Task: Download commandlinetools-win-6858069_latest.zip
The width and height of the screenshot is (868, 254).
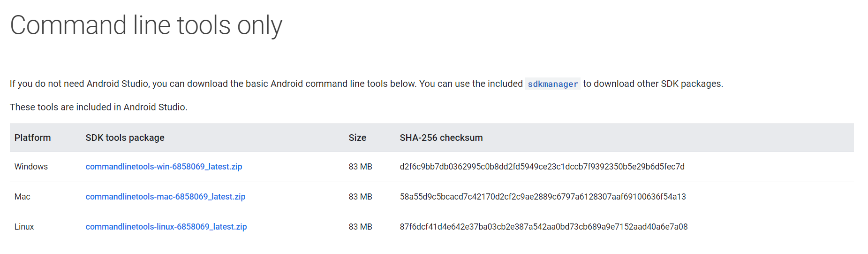Action: 164,167
